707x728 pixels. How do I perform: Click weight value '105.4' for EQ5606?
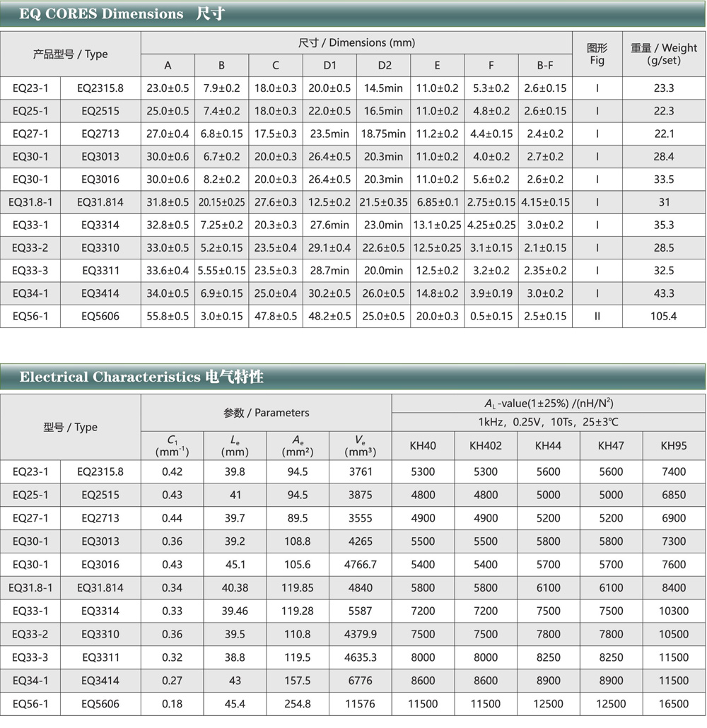pos(664,316)
